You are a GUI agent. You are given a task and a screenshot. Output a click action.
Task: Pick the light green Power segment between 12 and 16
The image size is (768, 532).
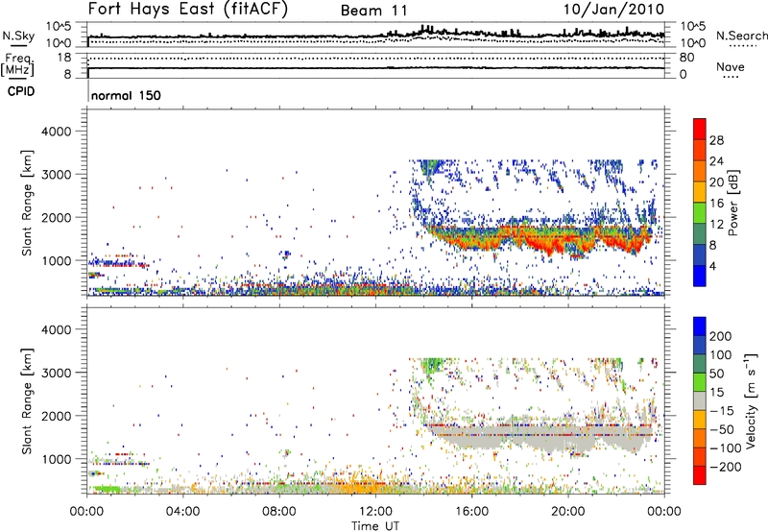point(700,213)
